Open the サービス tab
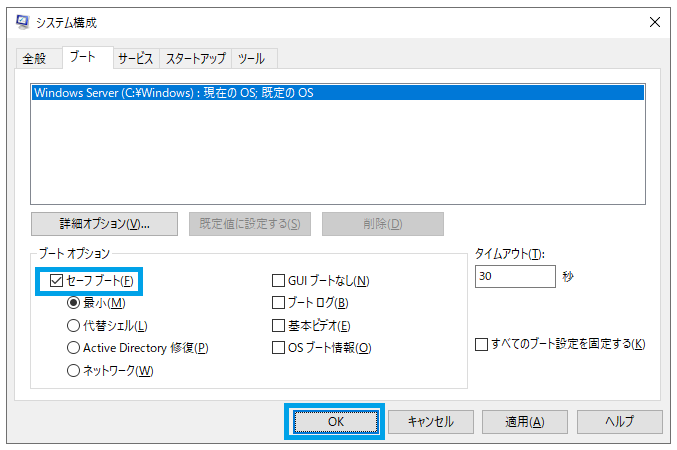This screenshot has width=677, height=450. click(x=136, y=58)
